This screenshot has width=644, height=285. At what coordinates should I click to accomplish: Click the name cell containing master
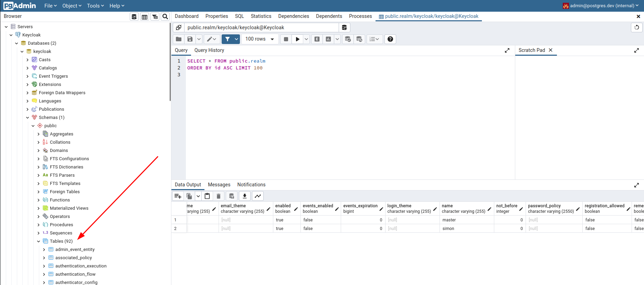coord(467,220)
